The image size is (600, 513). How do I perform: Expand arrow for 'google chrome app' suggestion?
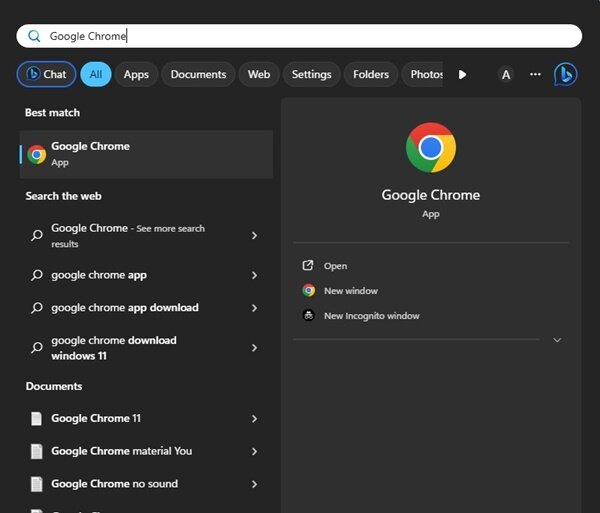254,275
